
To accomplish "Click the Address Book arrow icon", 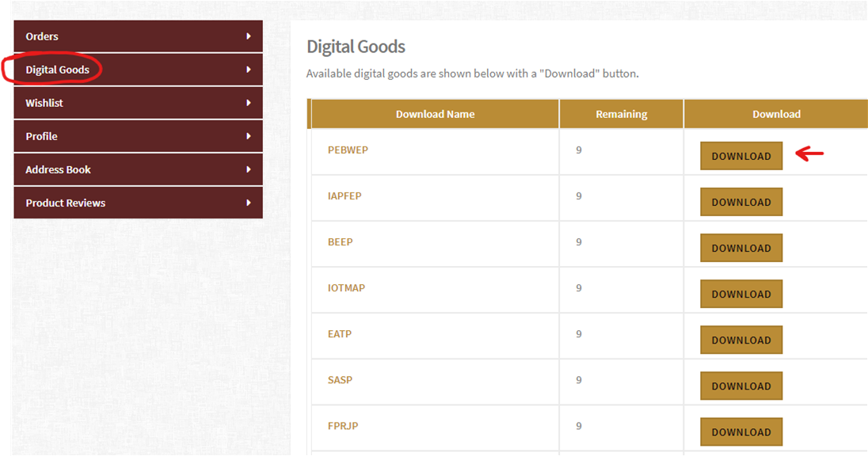I will coord(249,169).
